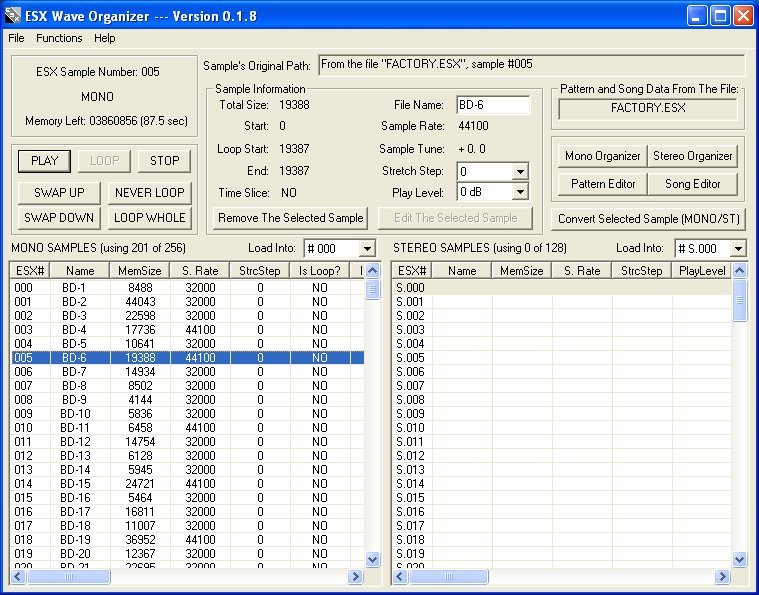Click the LOOP WHOLE button

pos(150,218)
